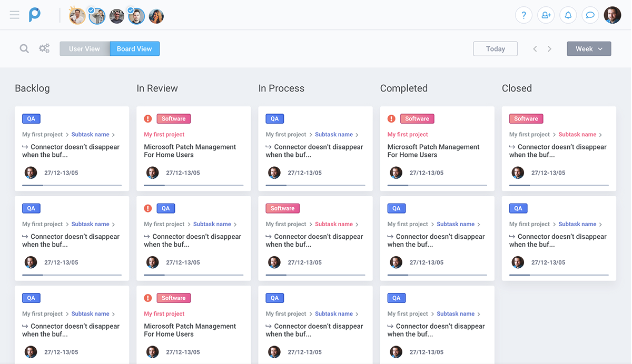This screenshot has height=364, width=632.
Task: Open notifications bell icon
Action: (568, 15)
